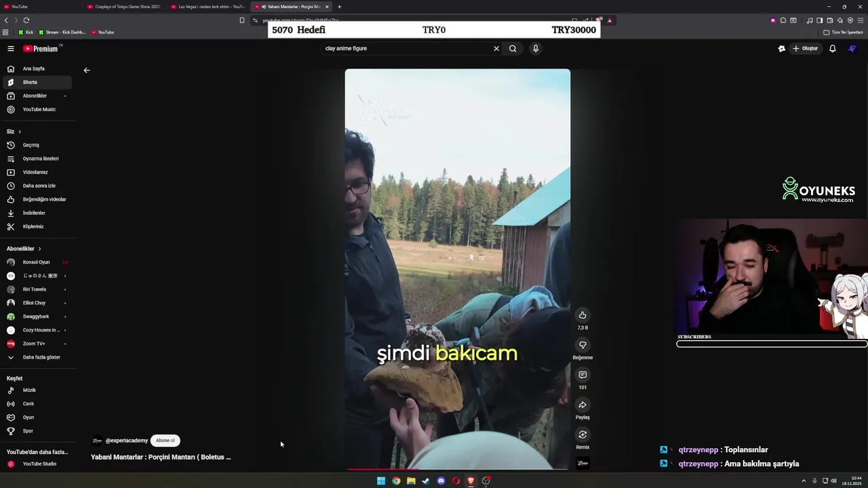Show hidden system tray icons
This screenshot has width=868, height=488.
[804, 481]
